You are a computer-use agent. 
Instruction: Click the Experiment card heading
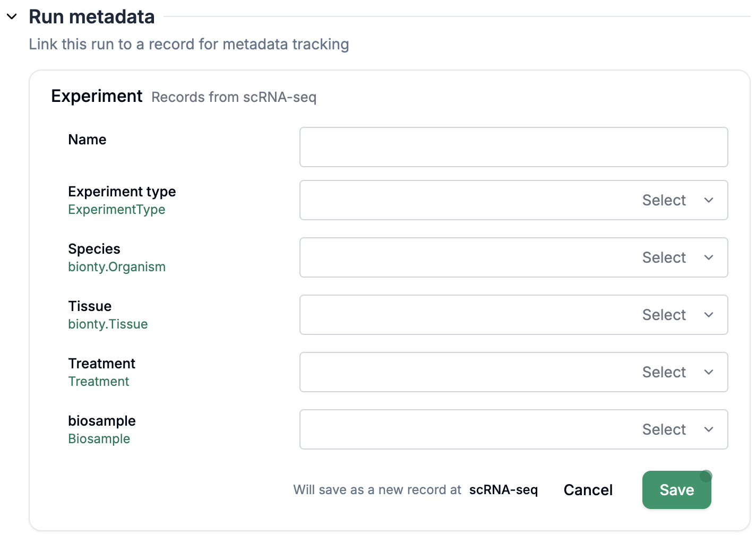[x=97, y=96]
